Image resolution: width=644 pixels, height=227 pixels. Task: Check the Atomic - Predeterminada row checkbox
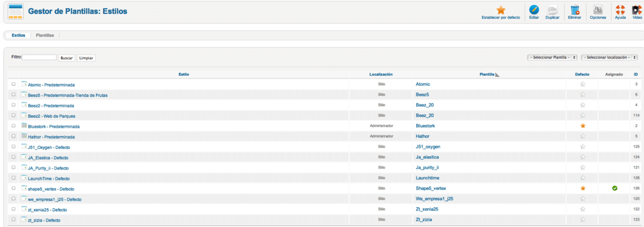[x=13, y=84]
